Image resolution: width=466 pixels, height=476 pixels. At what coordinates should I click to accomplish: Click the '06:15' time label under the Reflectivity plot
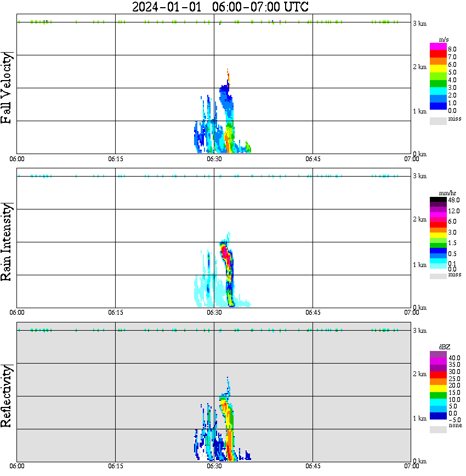pyautogui.click(x=116, y=466)
